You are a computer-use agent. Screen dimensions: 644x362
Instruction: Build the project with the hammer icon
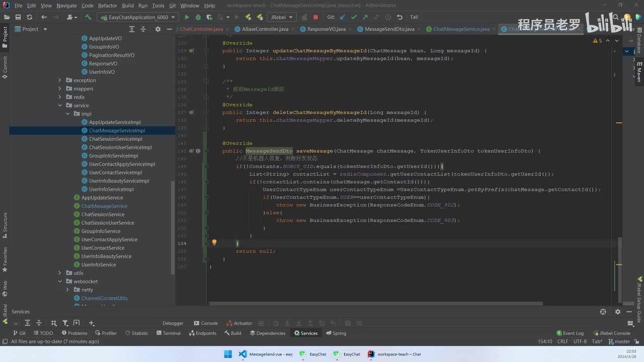[x=88, y=17]
